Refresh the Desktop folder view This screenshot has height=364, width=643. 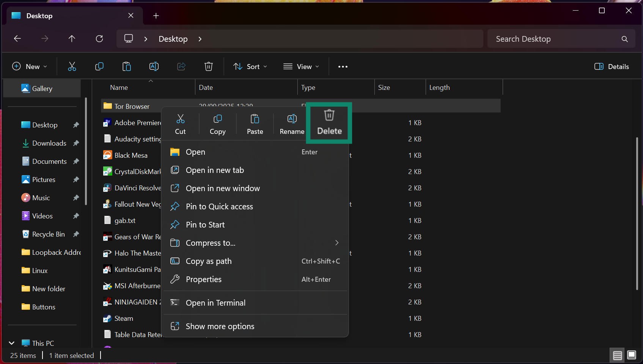pos(99,38)
